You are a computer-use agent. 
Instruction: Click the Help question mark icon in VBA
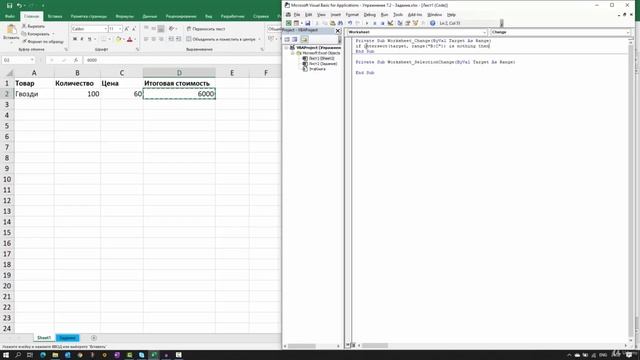coord(432,23)
